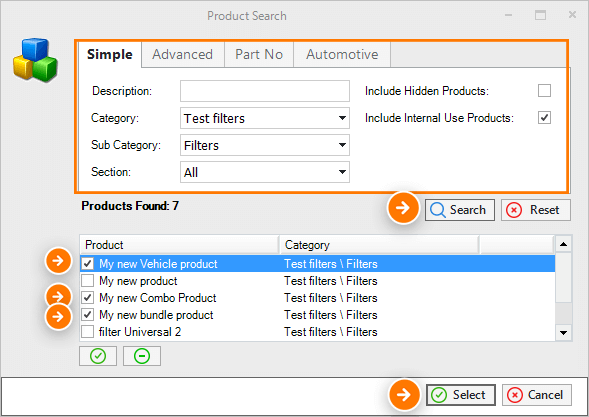Click the magnifier Search button

tap(460, 210)
